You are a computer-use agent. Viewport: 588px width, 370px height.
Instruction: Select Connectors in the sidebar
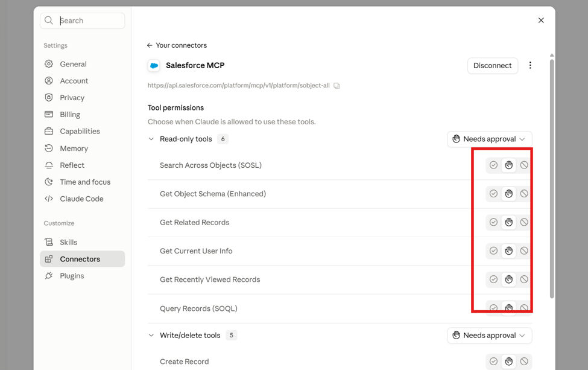[x=82, y=259]
